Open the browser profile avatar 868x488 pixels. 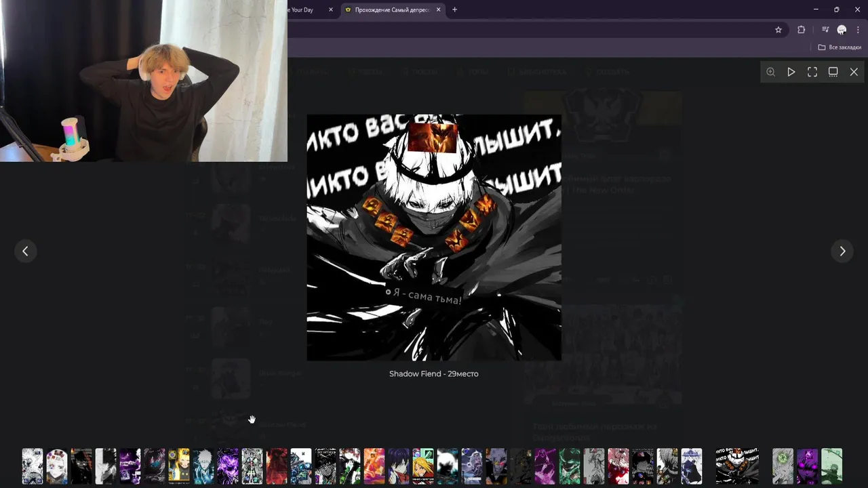coord(842,30)
